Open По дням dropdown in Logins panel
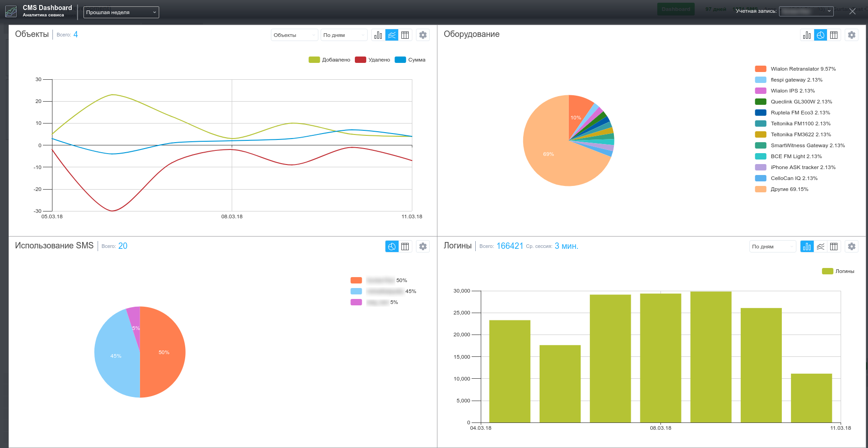868x448 pixels. tap(773, 247)
